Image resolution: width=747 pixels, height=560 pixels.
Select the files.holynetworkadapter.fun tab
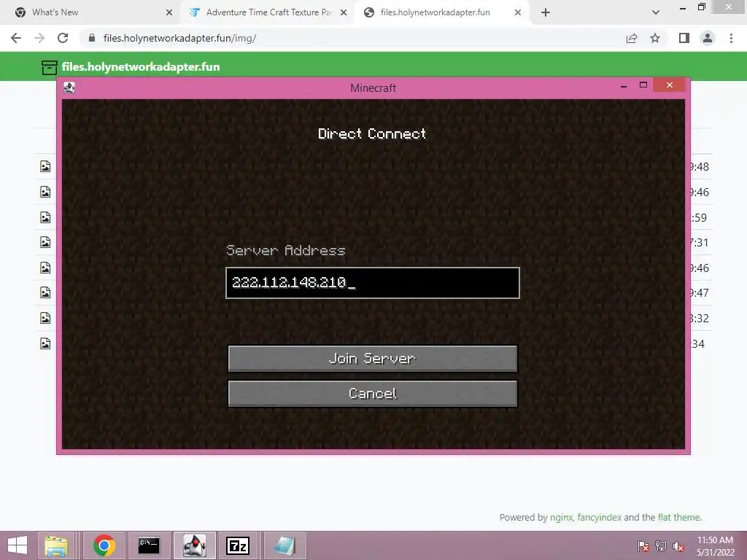tap(441, 12)
